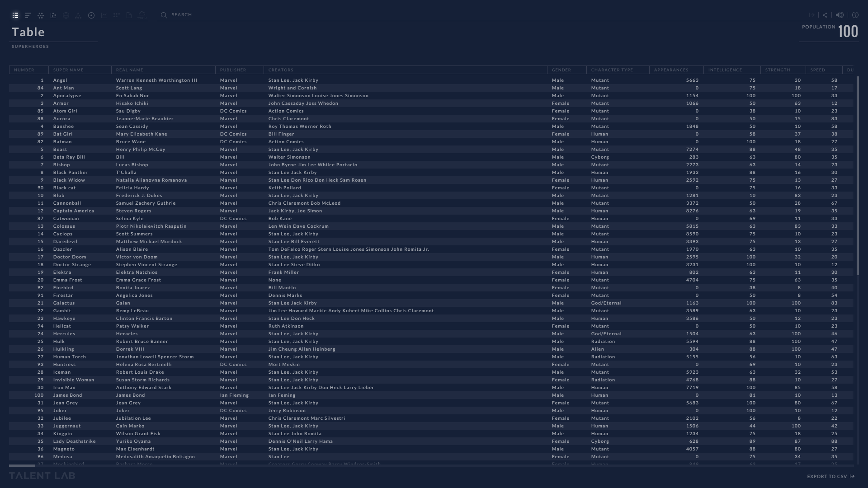Click the arrow export icon at top right
Screen dimensions: 868x488
812,15
